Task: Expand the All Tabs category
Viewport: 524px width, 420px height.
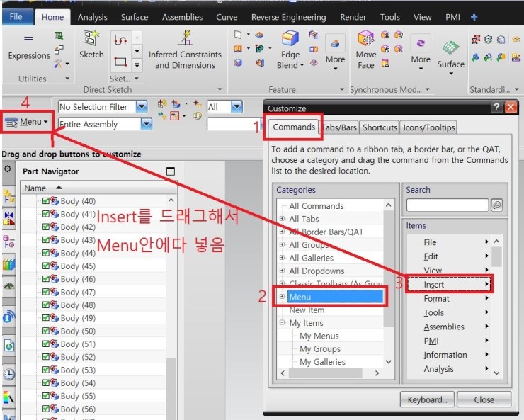Action: (282, 219)
